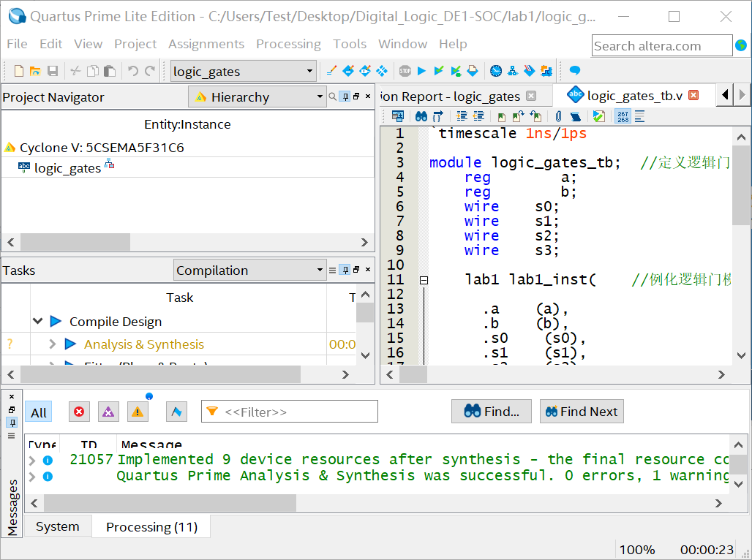Viewport: 752px width, 560px height.
Task: Save the file with the floppy disk icon
Action: (52, 71)
